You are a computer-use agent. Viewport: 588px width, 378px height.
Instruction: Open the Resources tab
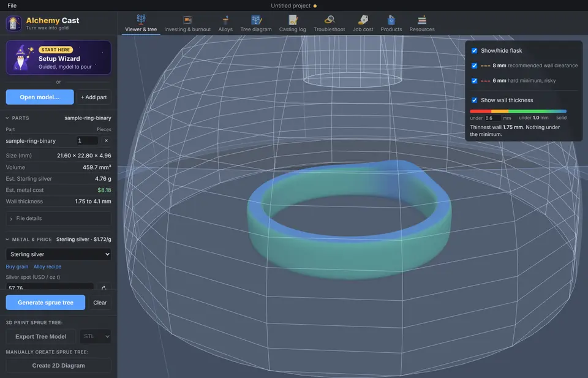click(422, 24)
